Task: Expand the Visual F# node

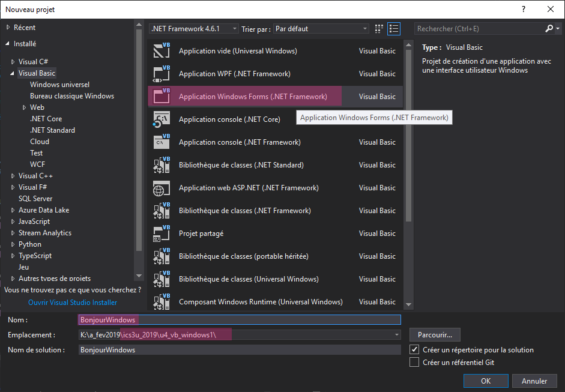Action: coord(13,187)
